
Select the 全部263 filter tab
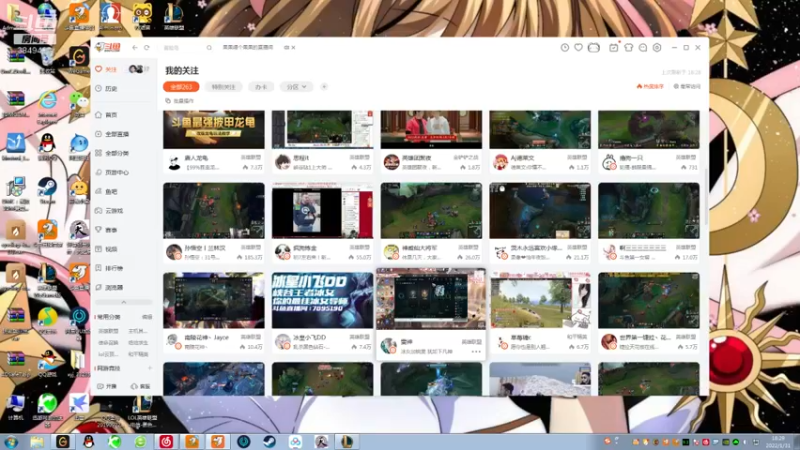coord(181,87)
